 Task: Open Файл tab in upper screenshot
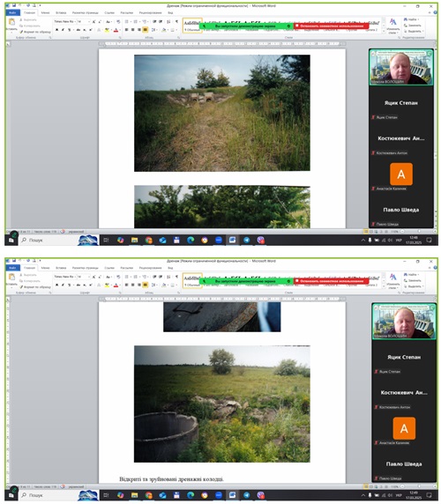[x=12, y=12]
